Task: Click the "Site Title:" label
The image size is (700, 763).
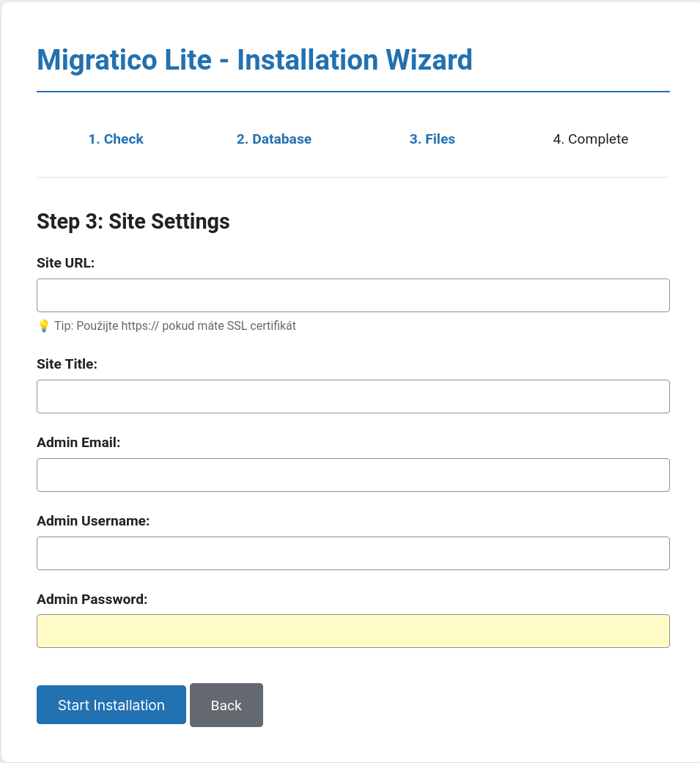Action: tap(67, 364)
